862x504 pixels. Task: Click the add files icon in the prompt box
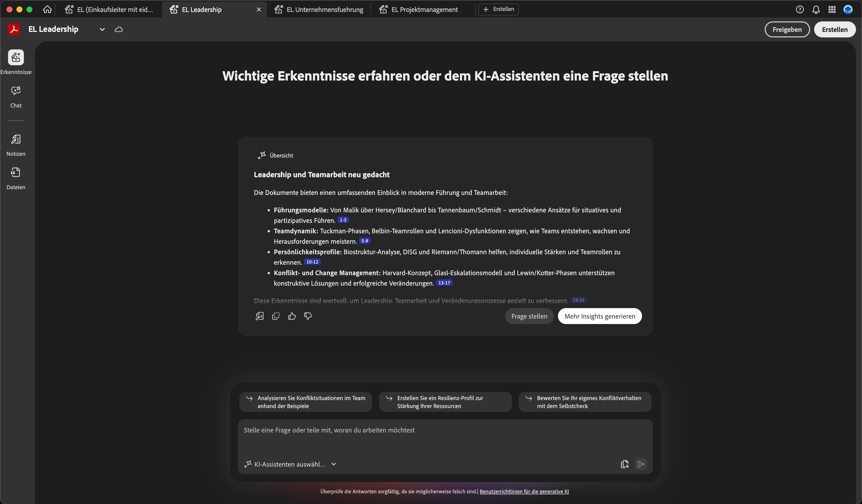pos(625,464)
